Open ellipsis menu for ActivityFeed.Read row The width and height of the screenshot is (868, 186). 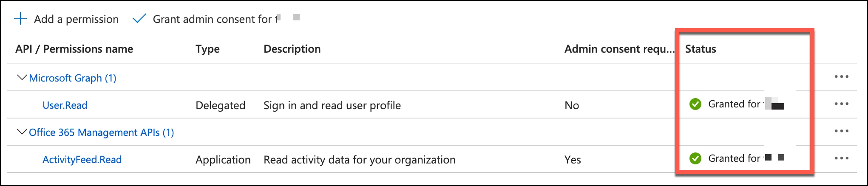[x=841, y=158]
